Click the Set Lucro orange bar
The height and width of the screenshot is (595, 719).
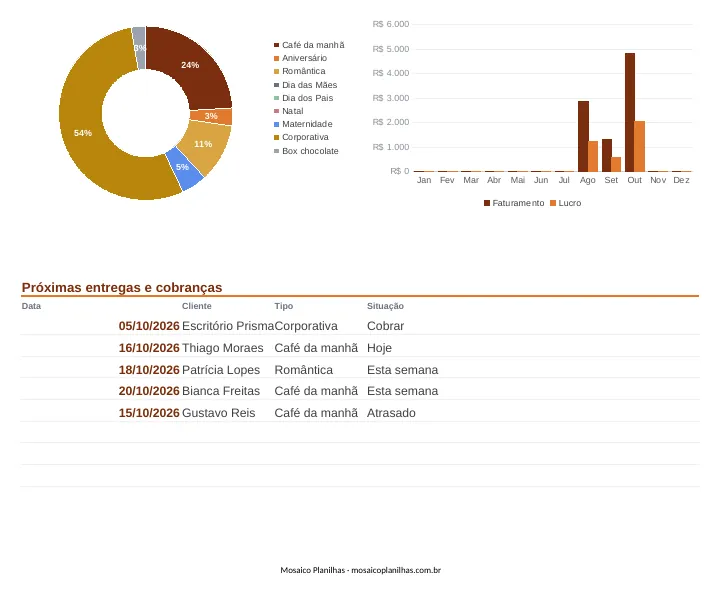(x=616, y=164)
